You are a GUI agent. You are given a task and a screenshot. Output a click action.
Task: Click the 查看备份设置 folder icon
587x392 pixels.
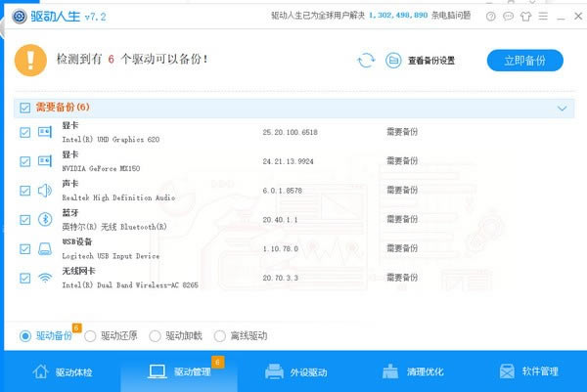(392, 61)
